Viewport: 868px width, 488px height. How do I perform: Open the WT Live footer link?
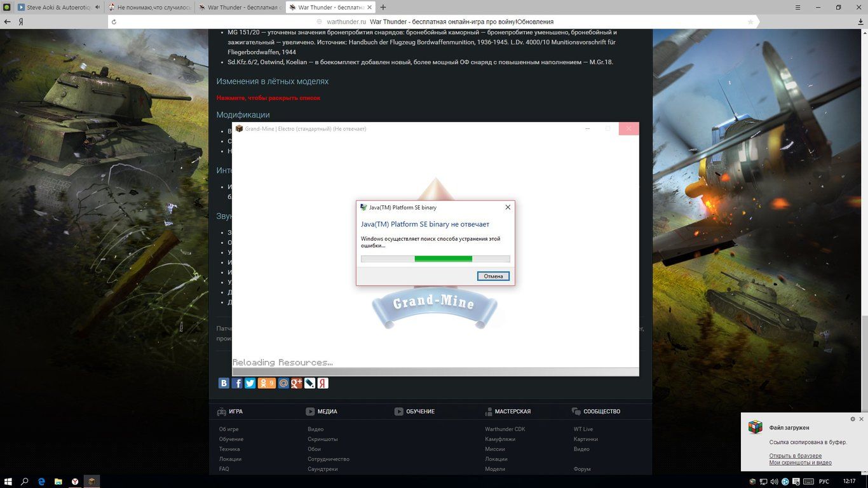click(x=583, y=429)
